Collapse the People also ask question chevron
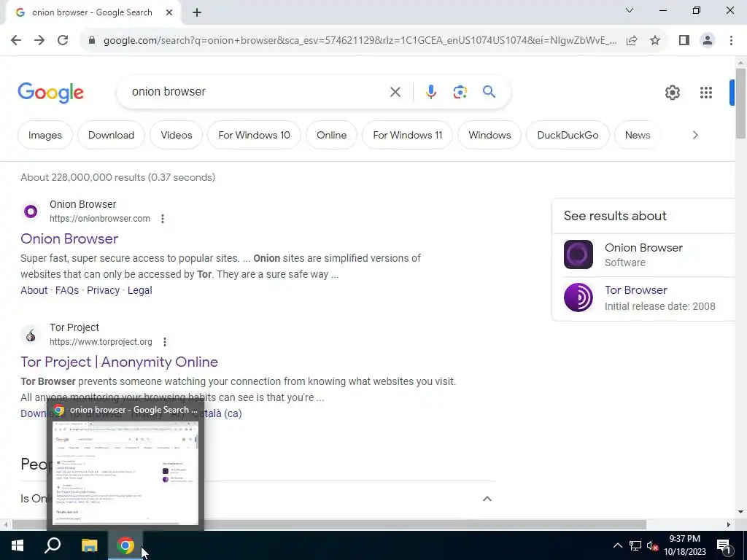 point(487,499)
